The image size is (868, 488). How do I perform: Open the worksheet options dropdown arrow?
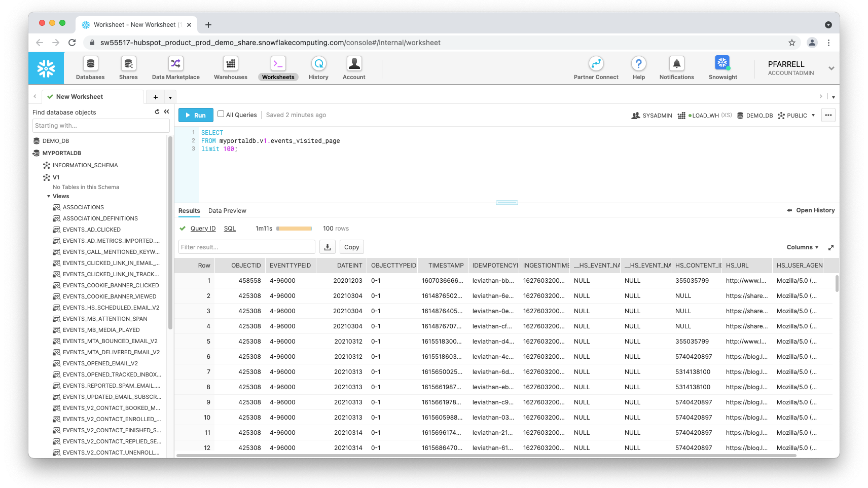click(x=170, y=97)
